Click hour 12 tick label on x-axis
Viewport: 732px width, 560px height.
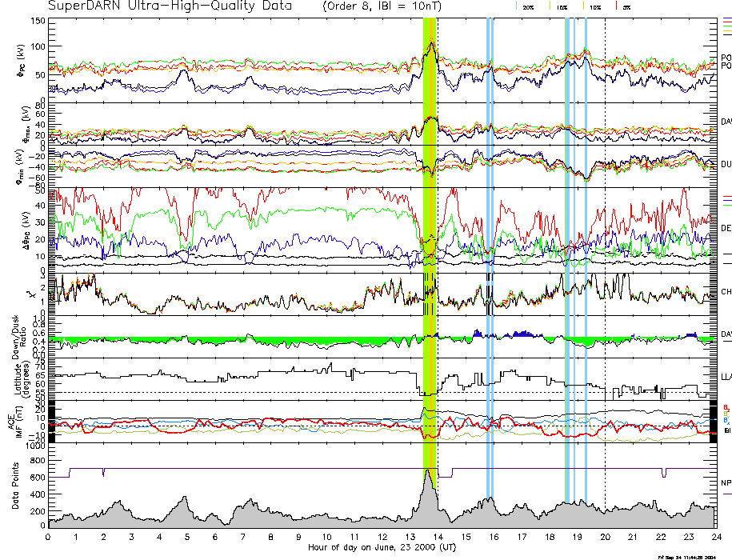click(x=382, y=538)
